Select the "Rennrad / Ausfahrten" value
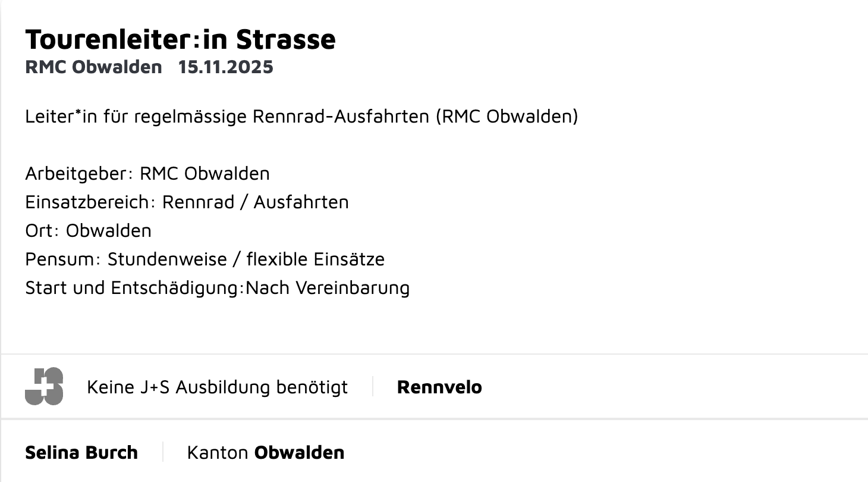This screenshot has width=868, height=482. [256, 202]
